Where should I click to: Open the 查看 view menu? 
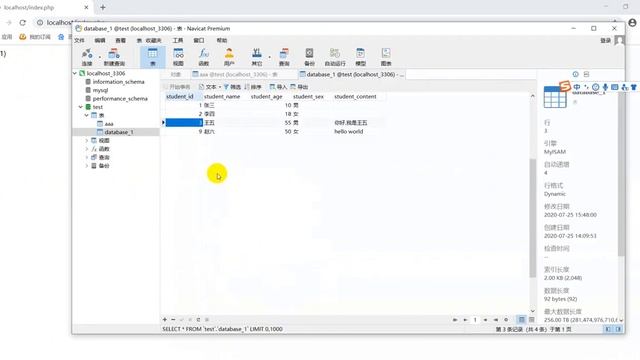[x=120, y=40]
